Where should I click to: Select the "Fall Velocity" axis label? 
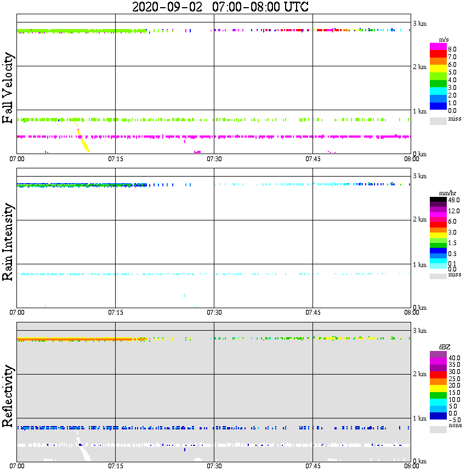pyautogui.click(x=8, y=88)
